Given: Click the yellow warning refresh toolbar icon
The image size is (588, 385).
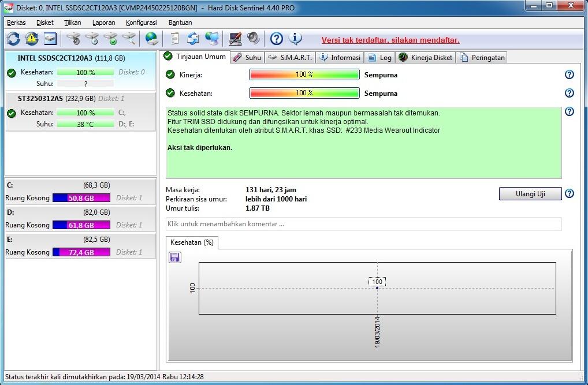Looking at the screenshot, I should tap(32, 39).
